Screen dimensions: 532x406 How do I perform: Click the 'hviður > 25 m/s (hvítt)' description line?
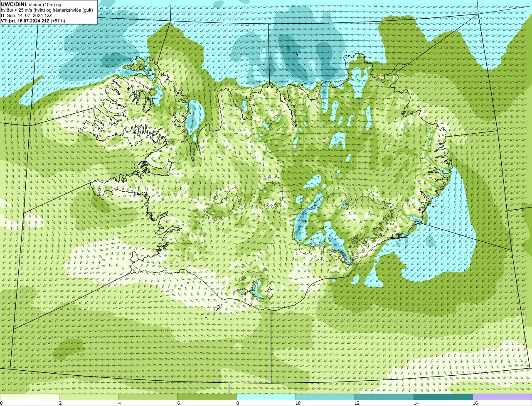click(47, 10)
